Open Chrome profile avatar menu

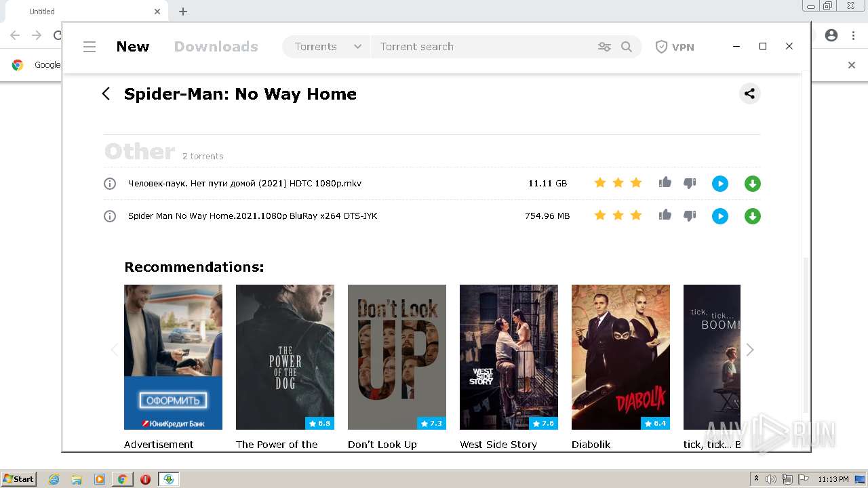click(831, 35)
